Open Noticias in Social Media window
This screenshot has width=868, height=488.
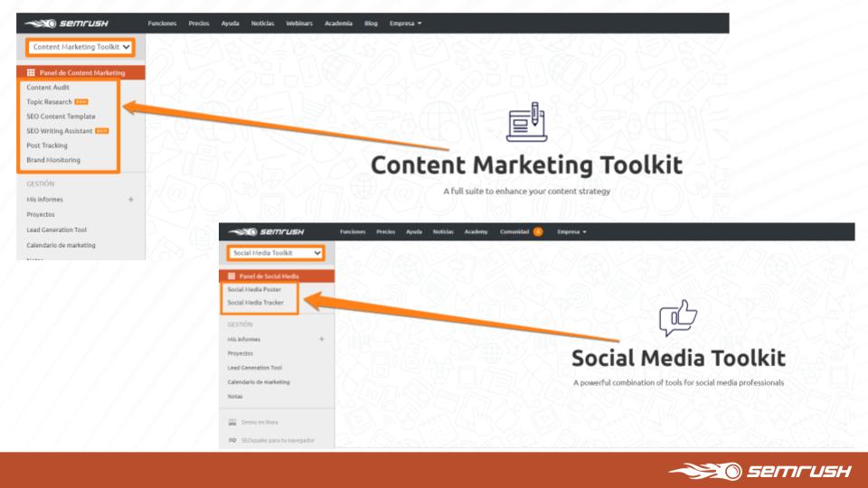click(443, 232)
